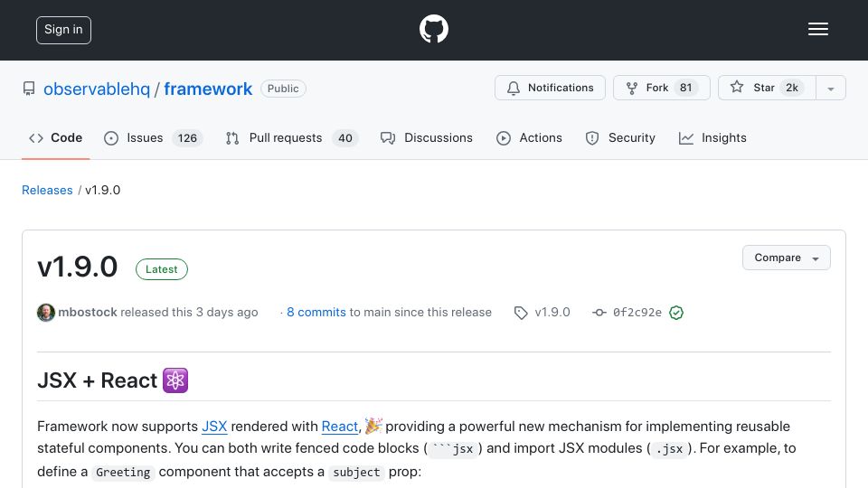Open the framework repository link
The image size is (868, 488).
point(208,89)
